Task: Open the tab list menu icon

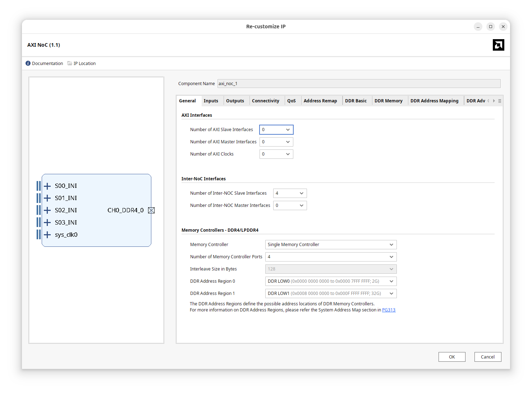Action: (500, 101)
